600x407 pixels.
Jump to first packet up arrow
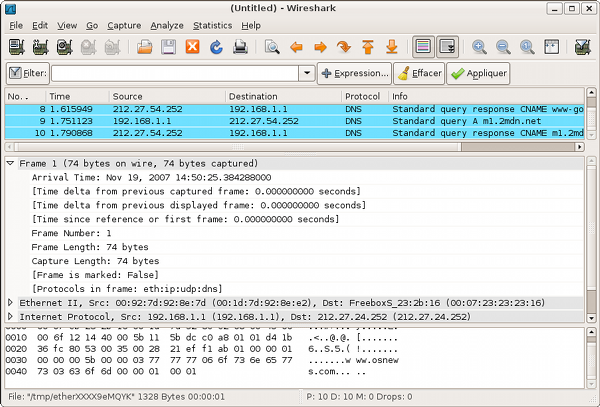[x=368, y=47]
